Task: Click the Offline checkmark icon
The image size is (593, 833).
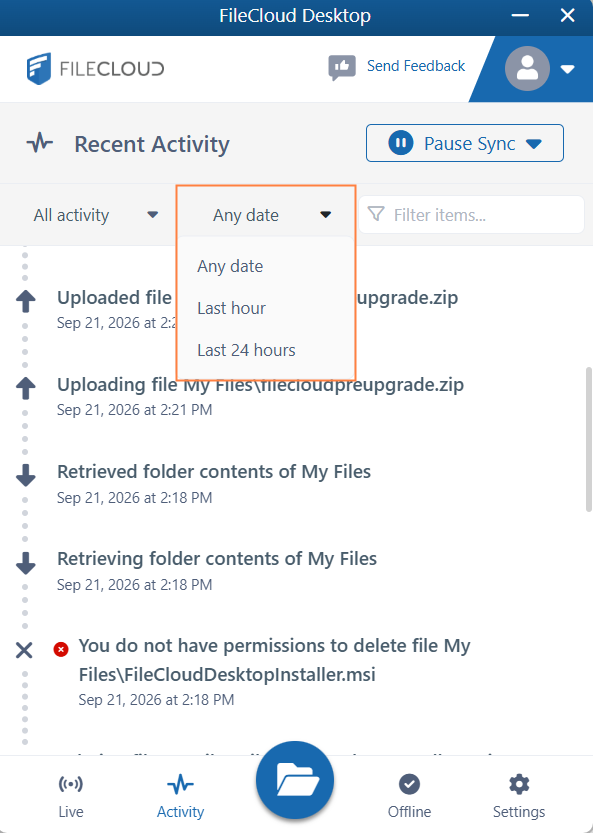Action: point(409,784)
